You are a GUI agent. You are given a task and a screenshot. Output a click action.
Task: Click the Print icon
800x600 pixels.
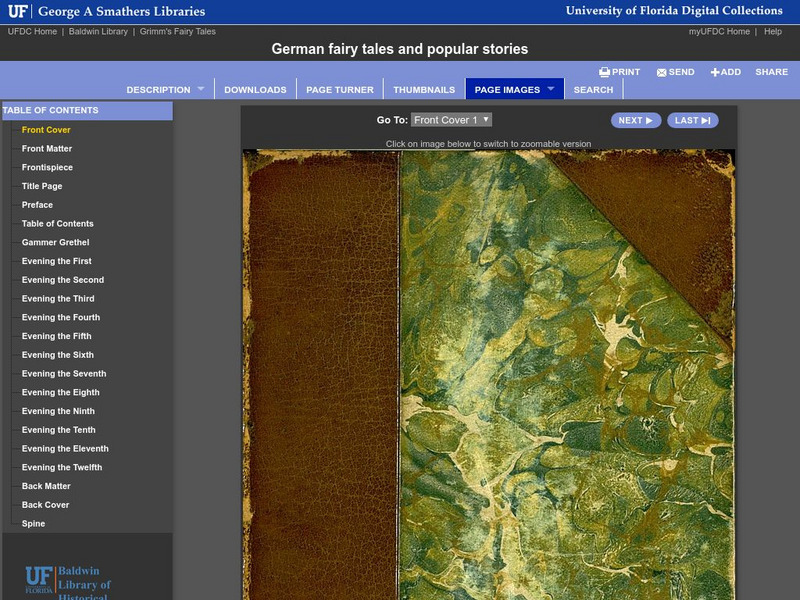click(x=605, y=72)
